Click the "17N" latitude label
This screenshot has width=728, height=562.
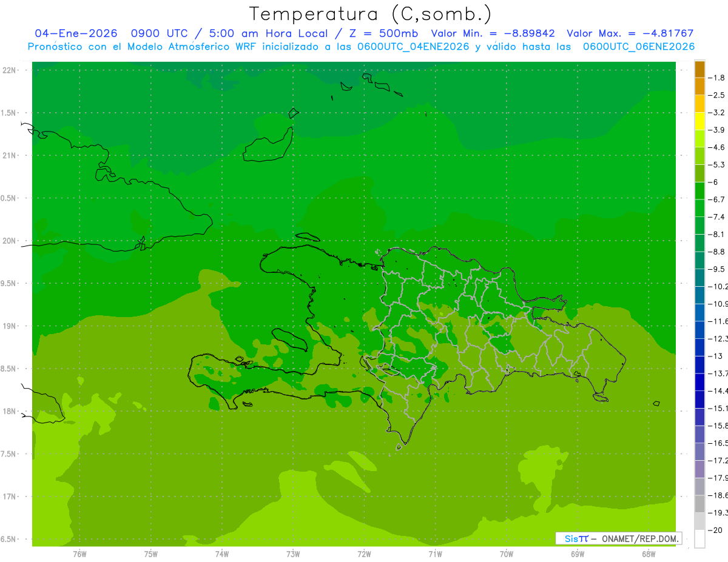coord(9,497)
